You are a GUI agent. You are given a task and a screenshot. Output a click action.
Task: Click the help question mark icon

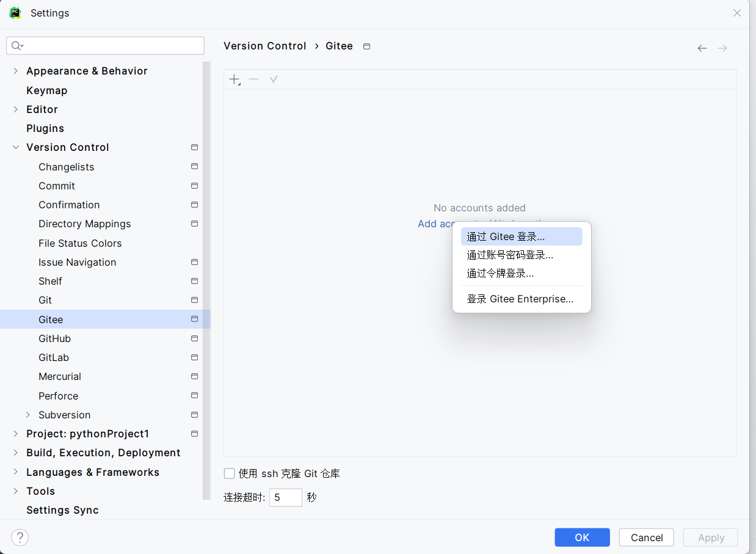pos(20,538)
